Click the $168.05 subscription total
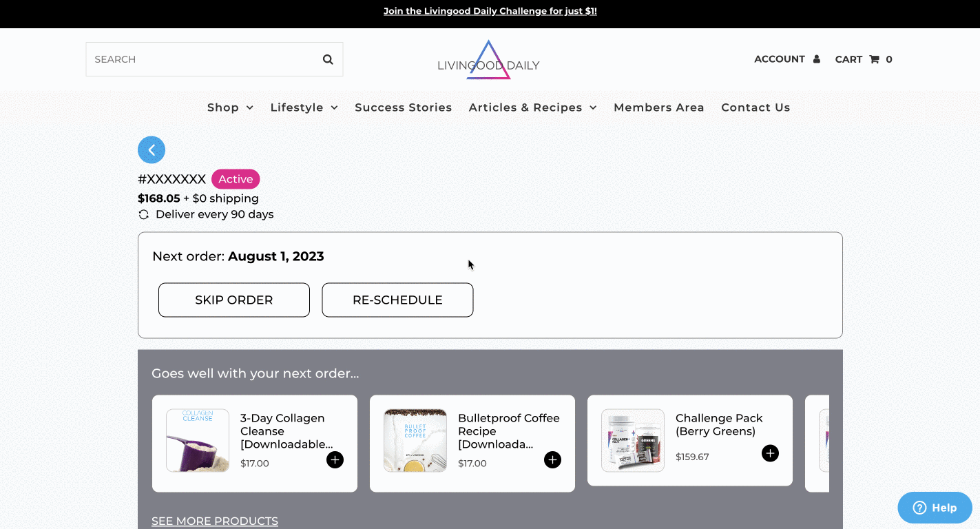980x529 pixels. (159, 198)
